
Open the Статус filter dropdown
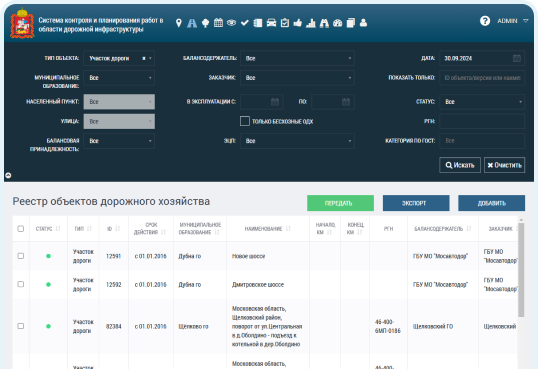[482, 102]
